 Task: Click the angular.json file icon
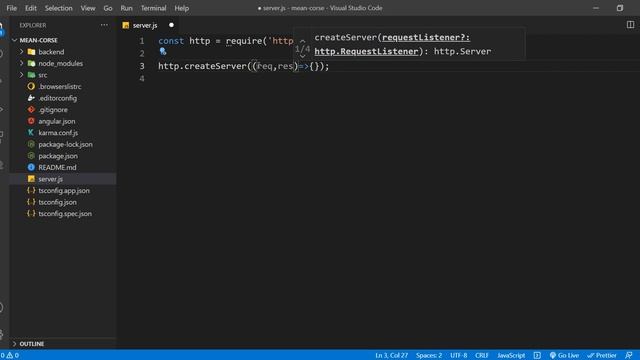point(31,121)
